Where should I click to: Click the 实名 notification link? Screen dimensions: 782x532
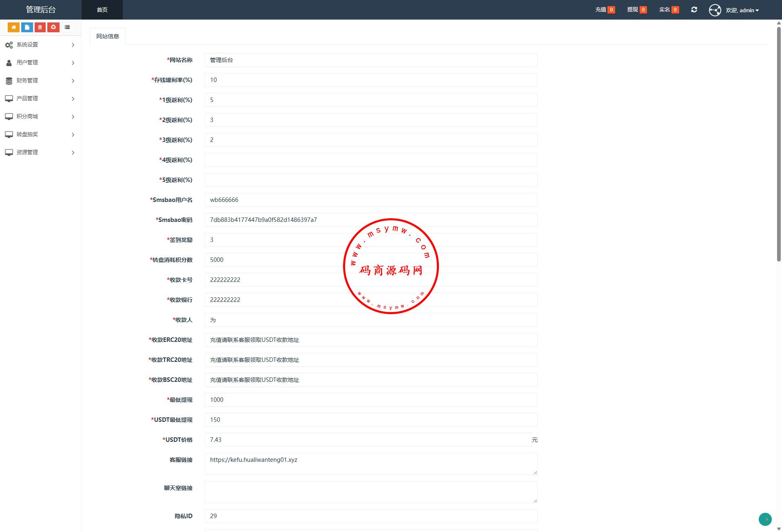669,10
